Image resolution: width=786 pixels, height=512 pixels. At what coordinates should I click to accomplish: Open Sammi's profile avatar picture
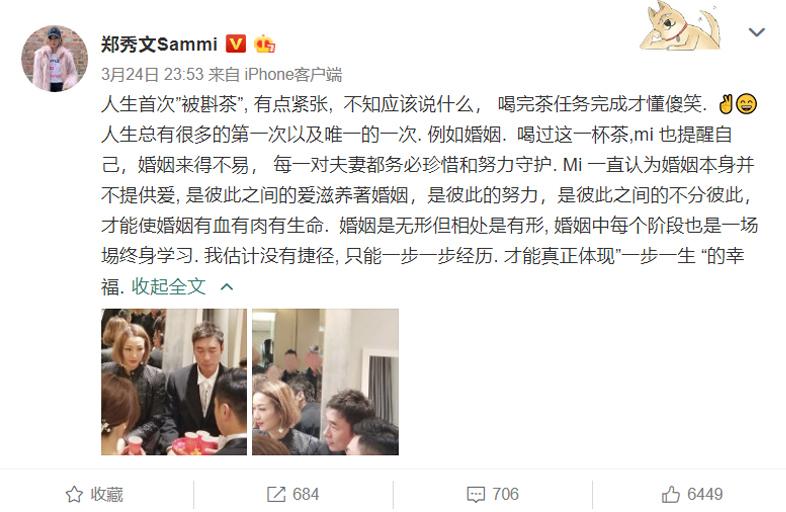[54, 58]
